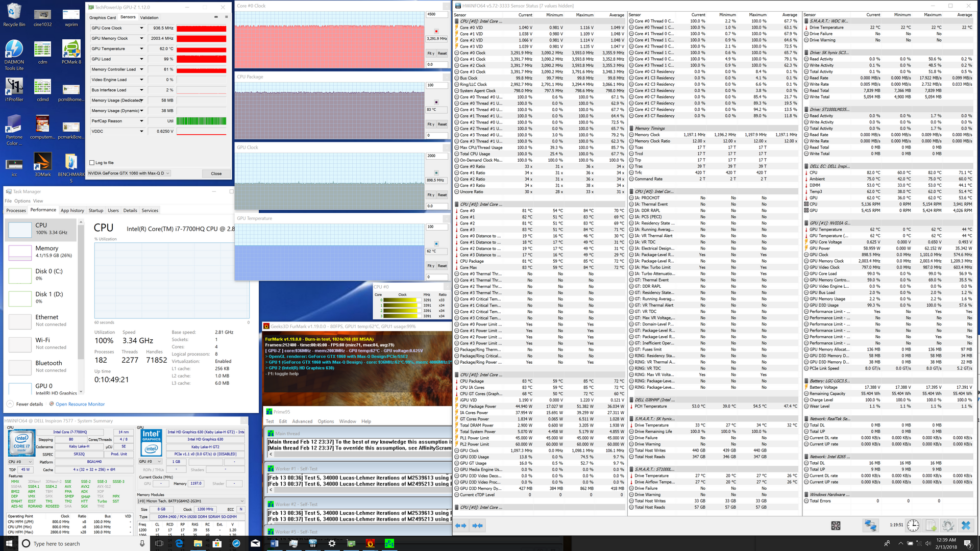Click the Close button in GPU-Z
The width and height of the screenshot is (980, 551).
(x=216, y=173)
